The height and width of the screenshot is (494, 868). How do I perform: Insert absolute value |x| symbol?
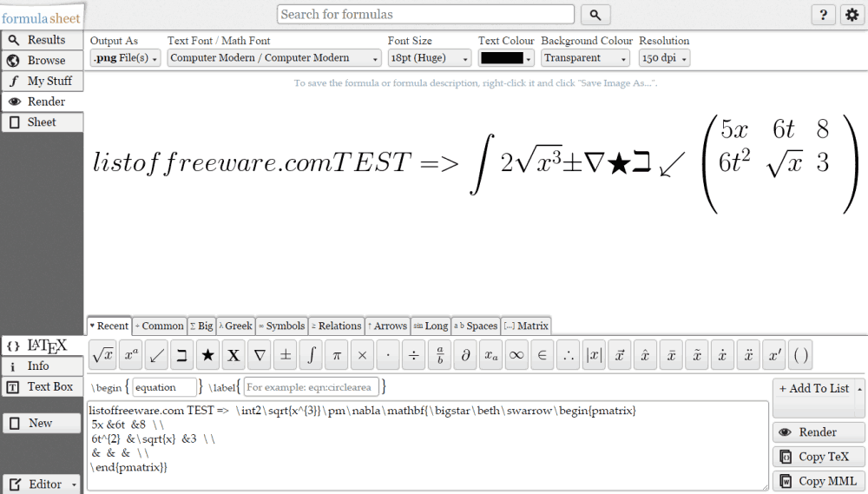(x=594, y=355)
